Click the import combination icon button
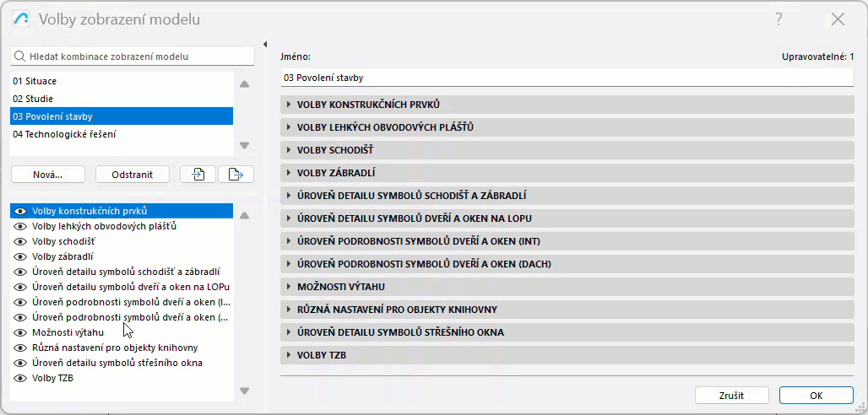 [x=198, y=175]
